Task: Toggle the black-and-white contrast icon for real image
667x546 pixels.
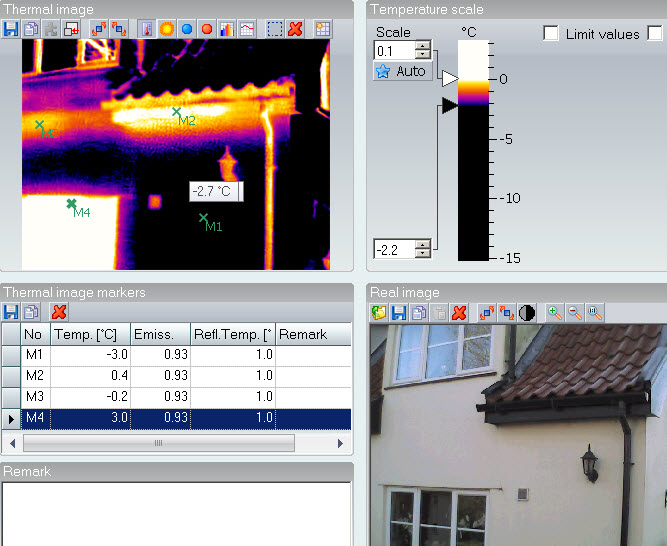Action: click(527, 313)
